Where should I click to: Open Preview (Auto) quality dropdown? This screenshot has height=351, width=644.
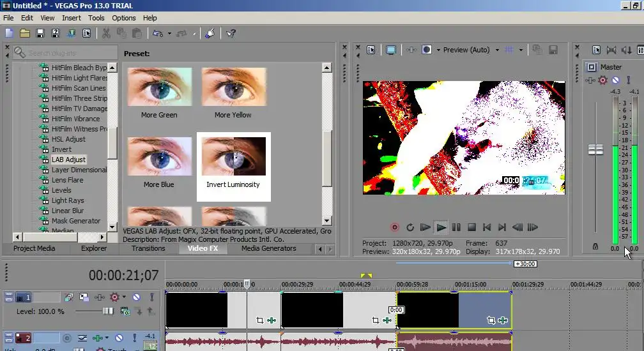click(x=497, y=50)
